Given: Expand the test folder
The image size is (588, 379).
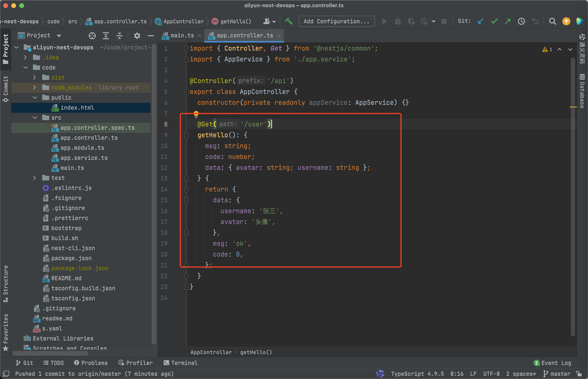Looking at the screenshot, I should (x=34, y=178).
